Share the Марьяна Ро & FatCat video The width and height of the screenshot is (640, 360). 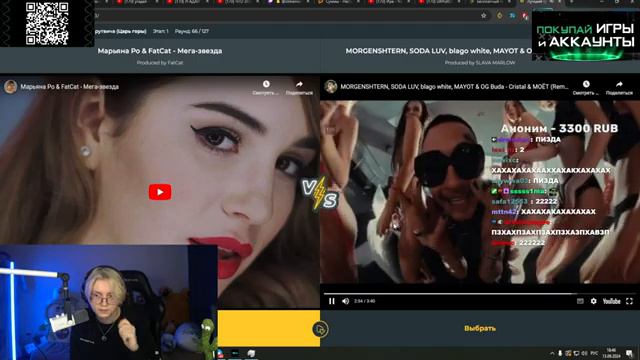click(299, 87)
